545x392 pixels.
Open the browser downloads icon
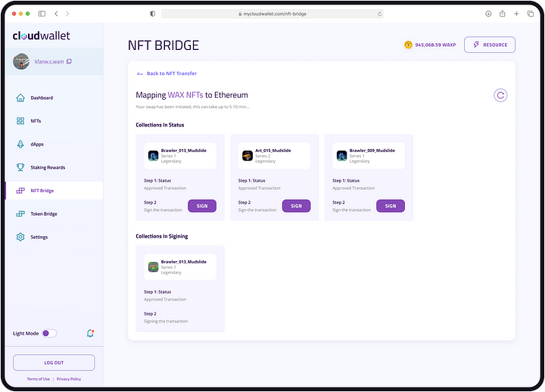488,14
